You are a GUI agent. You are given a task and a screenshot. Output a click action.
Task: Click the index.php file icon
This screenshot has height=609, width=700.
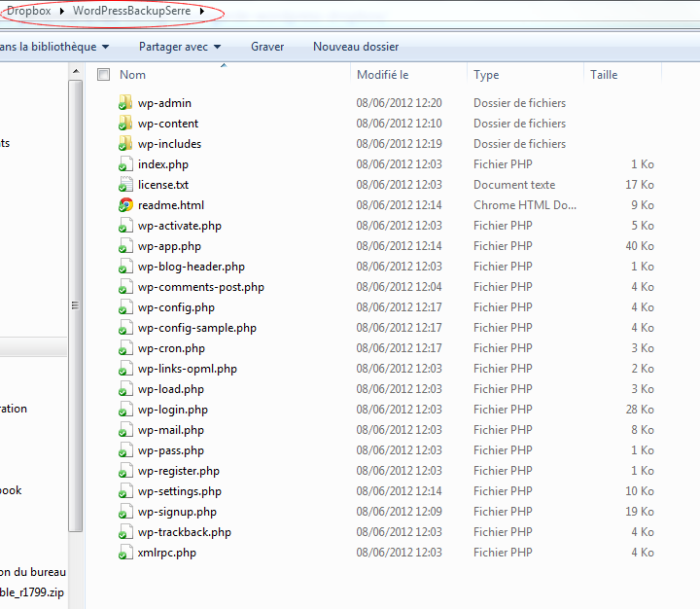pos(125,164)
